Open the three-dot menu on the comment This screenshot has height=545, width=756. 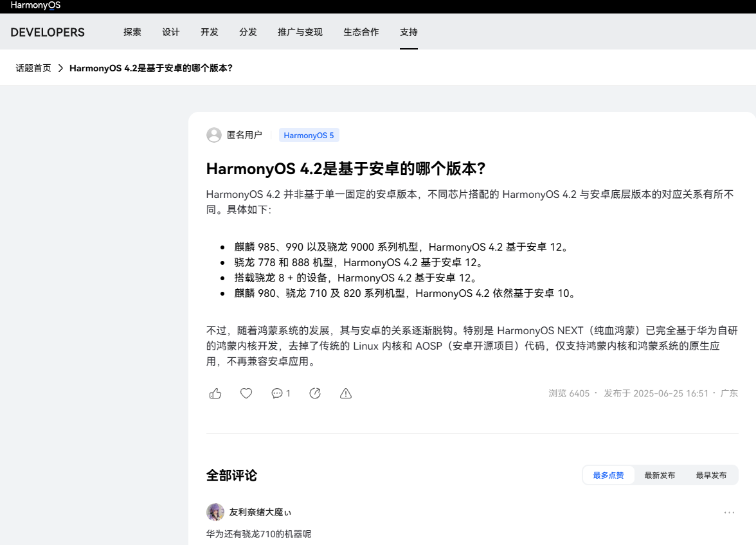729,512
